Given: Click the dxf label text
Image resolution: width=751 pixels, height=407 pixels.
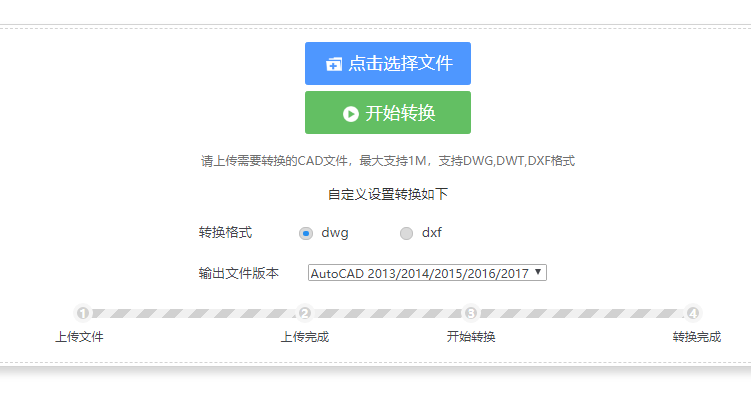Looking at the screenshot, I should coord(432,233).
